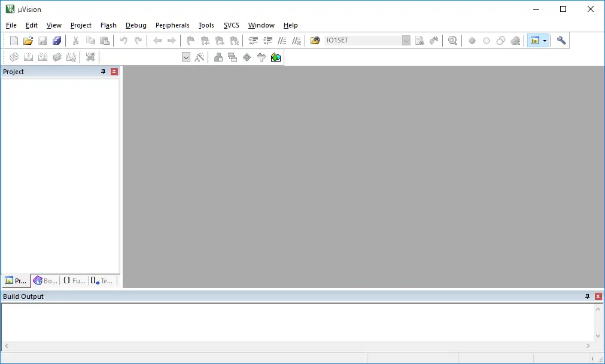
Task: Click the File Extensions, Books and Environment icon
Action: pos(218,57)
